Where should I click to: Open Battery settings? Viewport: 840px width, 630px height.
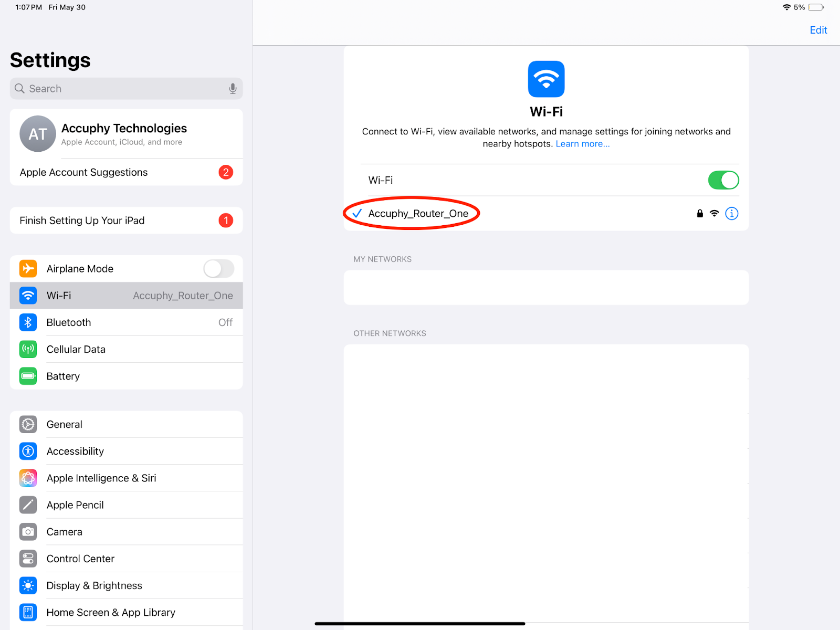pos(127,376)
